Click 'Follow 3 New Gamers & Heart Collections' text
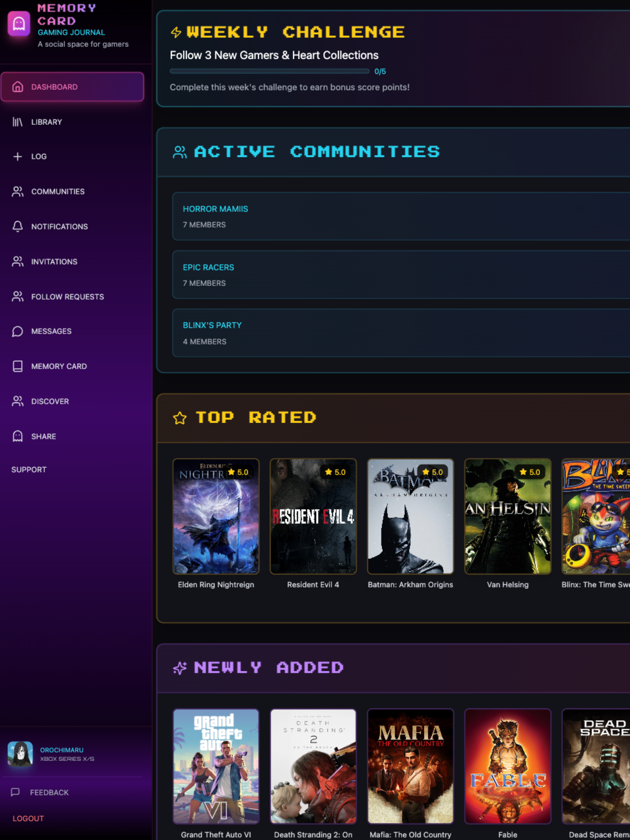Viewport: 630px width, 840px height. pyautogui.click(x=274, y=56)
